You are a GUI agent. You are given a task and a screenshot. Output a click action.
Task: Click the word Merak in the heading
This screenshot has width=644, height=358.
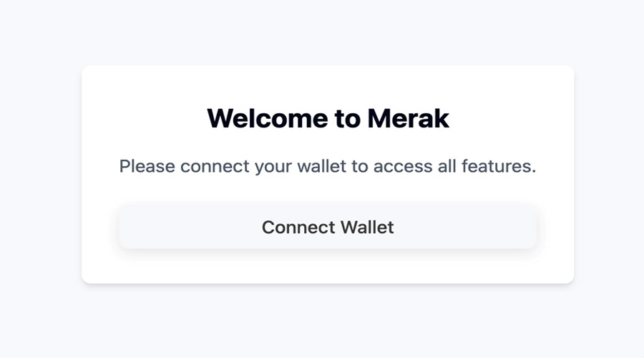coord(408,118)
